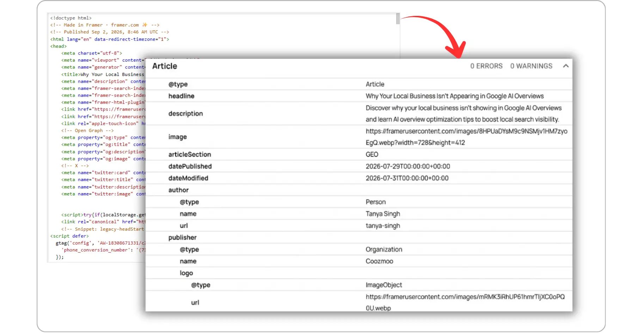Click the link rel="apple-touch-icon" line

tap(103, 123)
